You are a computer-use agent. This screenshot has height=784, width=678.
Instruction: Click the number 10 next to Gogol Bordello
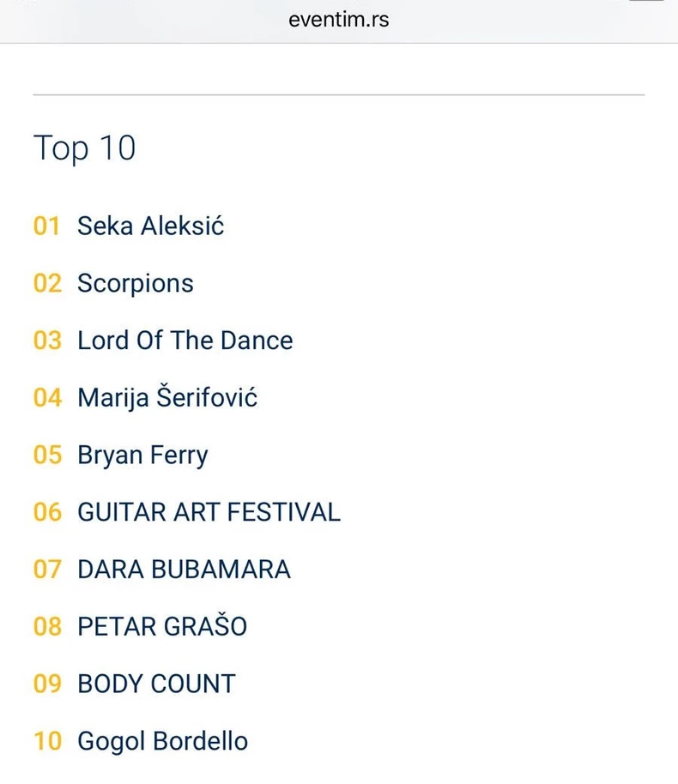click(45, 741)
